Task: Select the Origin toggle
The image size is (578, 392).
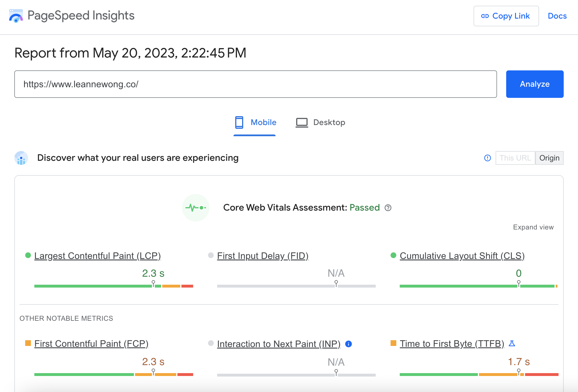Action: point(549,158)
